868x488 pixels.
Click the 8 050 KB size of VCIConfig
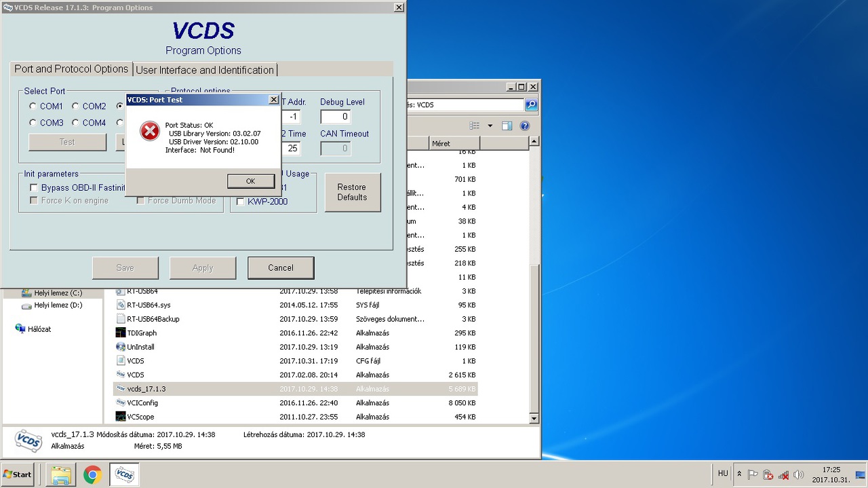click(461, 402)
